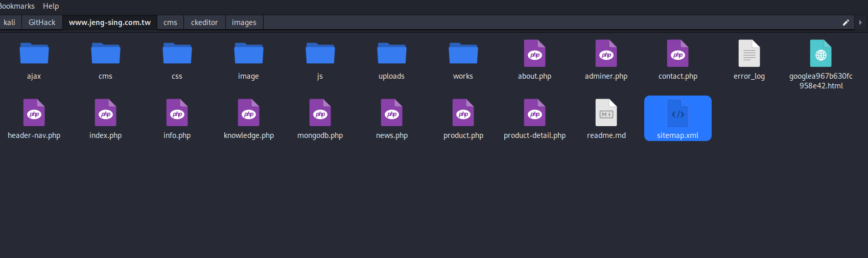Viewport: 868px width, 258px height.
Task: Jump to cms path segment
Action: click(x=170, y=22)
